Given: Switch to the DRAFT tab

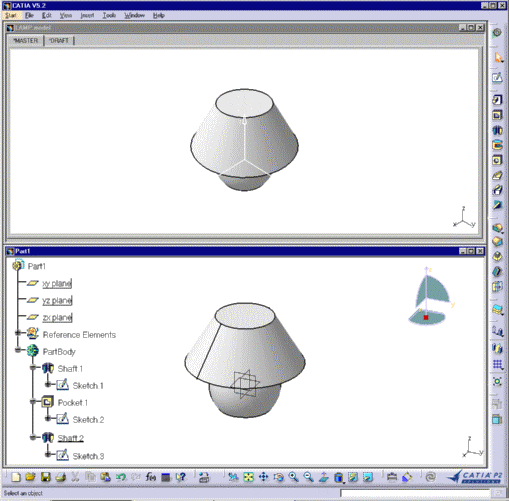Looking at the screenshot, I should [59, 41].
